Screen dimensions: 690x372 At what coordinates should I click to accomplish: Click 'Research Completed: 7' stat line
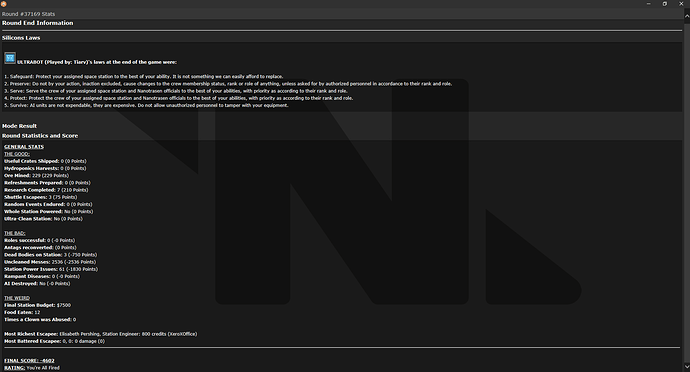tap(46, 190)
